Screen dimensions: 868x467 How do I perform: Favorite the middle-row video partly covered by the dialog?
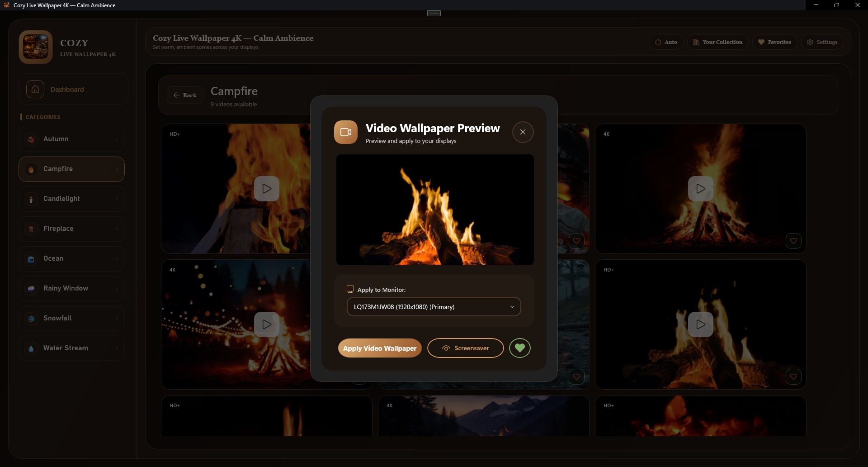point(576,376)
